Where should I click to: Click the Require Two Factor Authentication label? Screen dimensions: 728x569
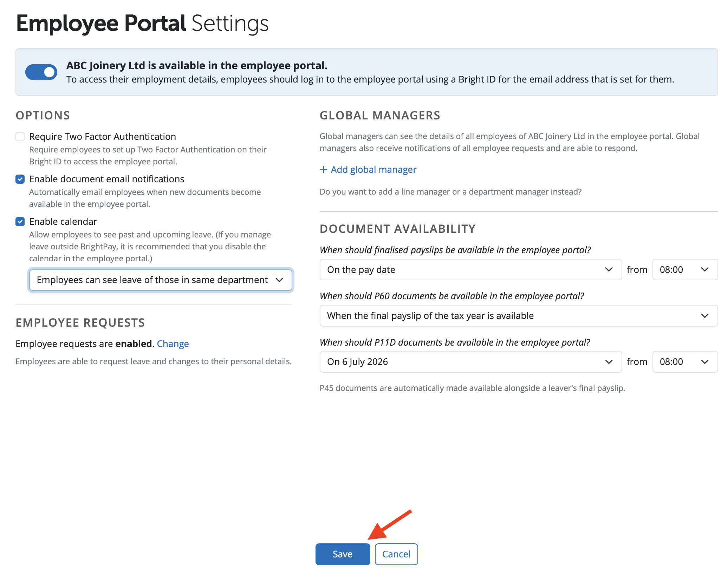click(102, 137)
